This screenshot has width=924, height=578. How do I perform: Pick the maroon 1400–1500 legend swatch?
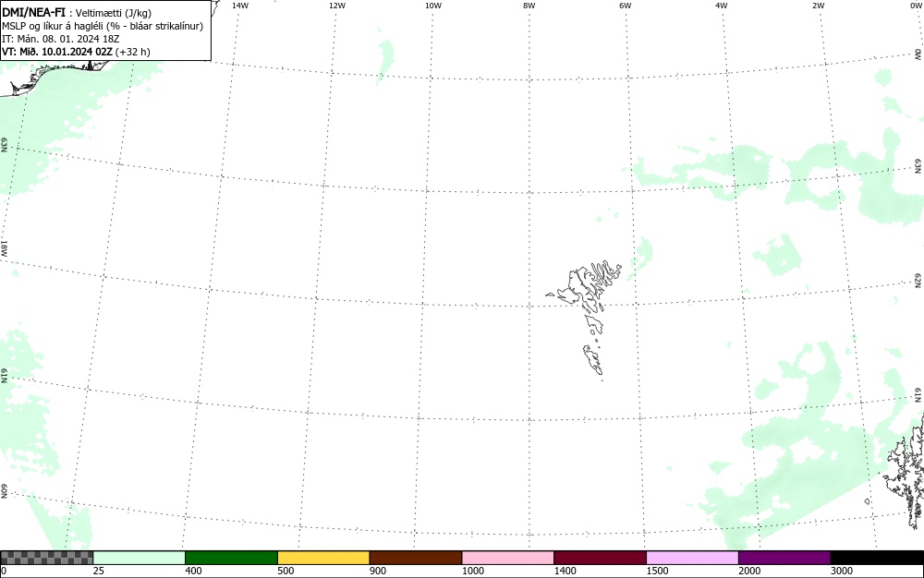click(x=600, y=558)
